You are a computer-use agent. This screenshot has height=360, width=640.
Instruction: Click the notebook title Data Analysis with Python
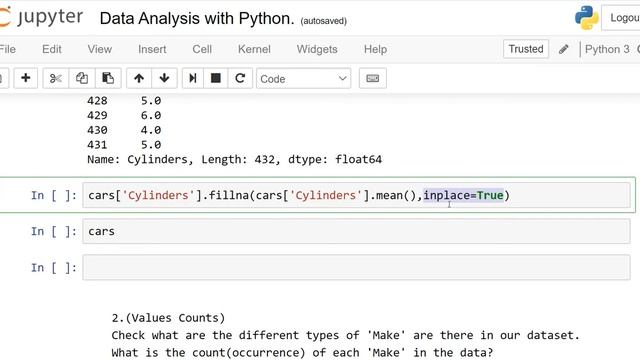(197, 19)
